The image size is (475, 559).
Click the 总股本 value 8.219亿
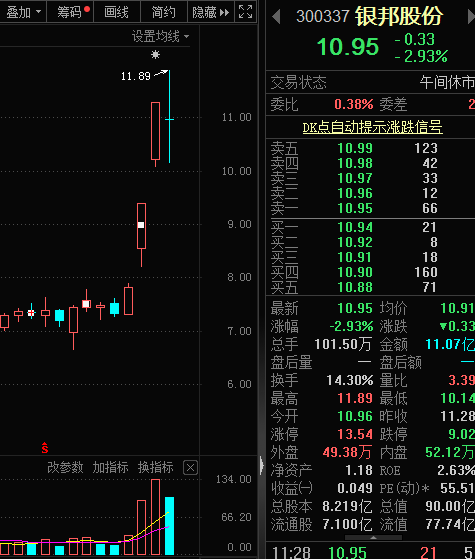pyautogui.click(x=347, y=507)
